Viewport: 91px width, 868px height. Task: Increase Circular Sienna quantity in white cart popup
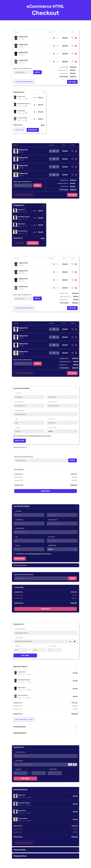pos(37,119)
